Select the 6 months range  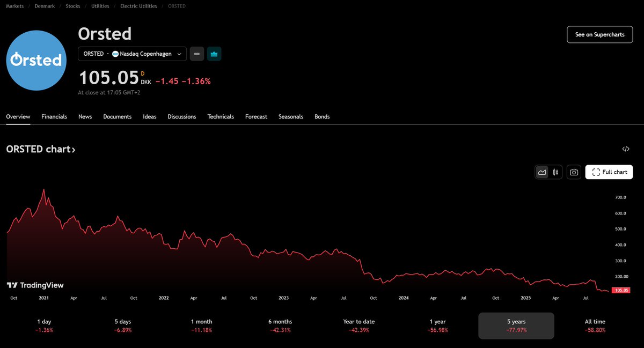[x=280, y=325]
